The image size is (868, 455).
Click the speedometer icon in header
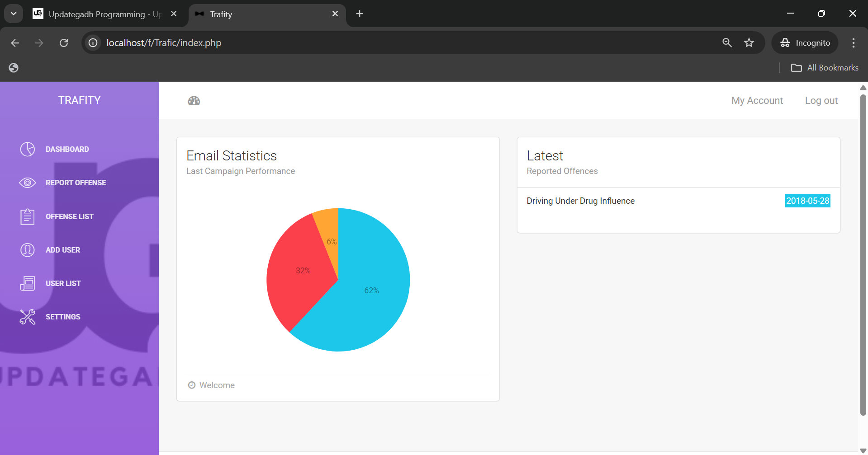[x=194, y=101]
